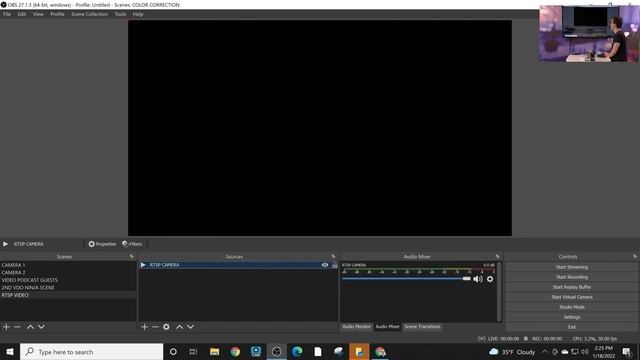Remove the selected source with the minus icon
The image size is (640, 360).
[x=155, y=327]
